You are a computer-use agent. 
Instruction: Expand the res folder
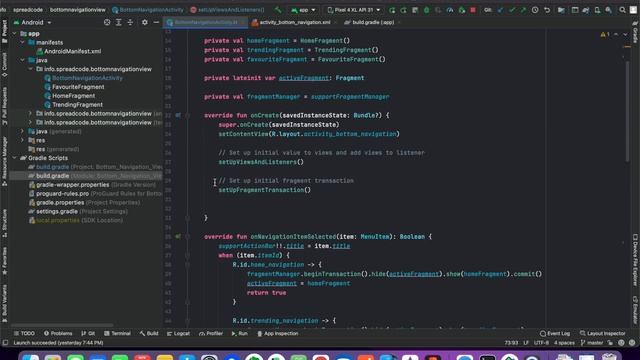point(22,140)
